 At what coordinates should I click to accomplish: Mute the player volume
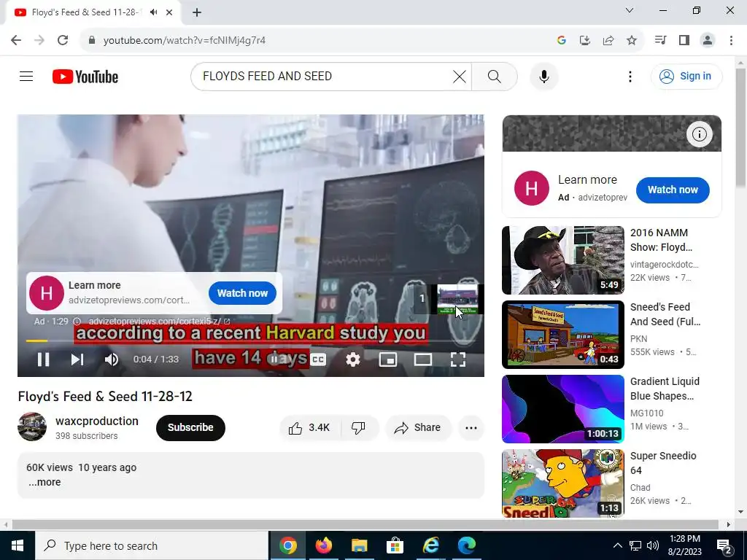point(111,359)
